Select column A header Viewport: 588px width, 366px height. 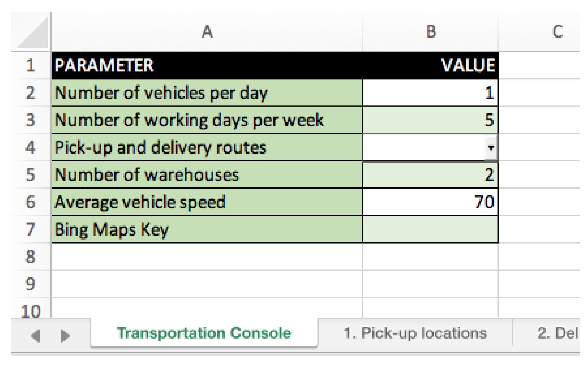(207, 31)
